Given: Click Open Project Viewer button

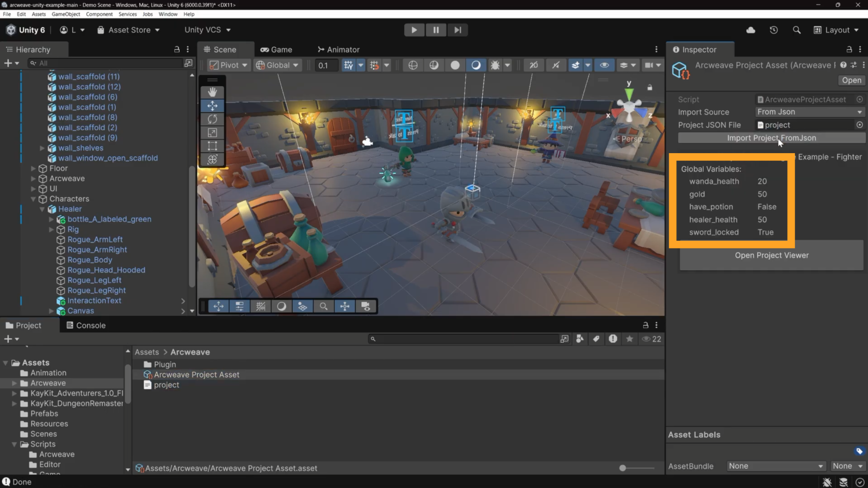Looking at the screenshot, I should click(771, 255).
